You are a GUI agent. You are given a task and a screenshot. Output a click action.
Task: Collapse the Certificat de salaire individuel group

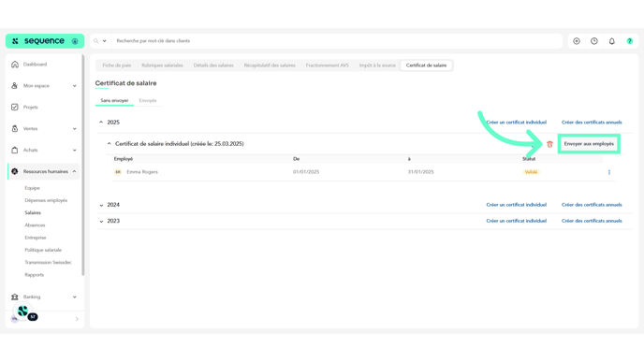109,144
